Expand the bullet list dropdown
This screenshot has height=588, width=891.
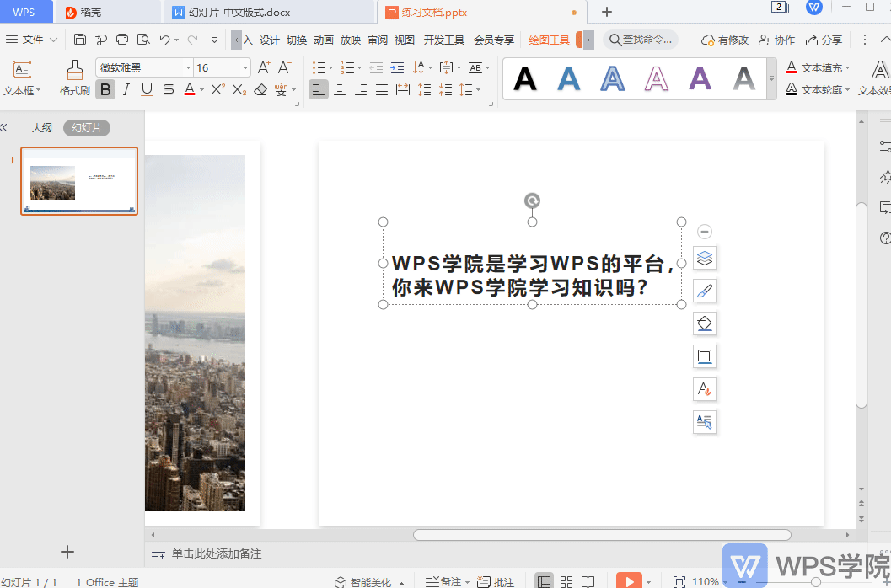330,68
